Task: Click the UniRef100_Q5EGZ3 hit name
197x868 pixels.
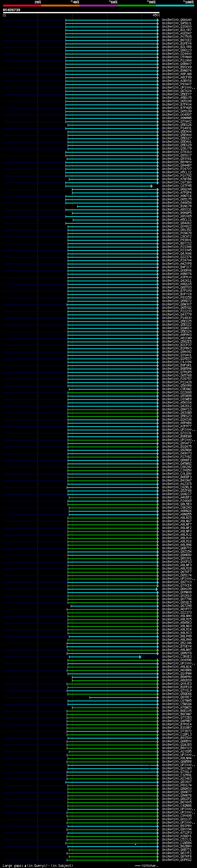Action: point(177,416)
